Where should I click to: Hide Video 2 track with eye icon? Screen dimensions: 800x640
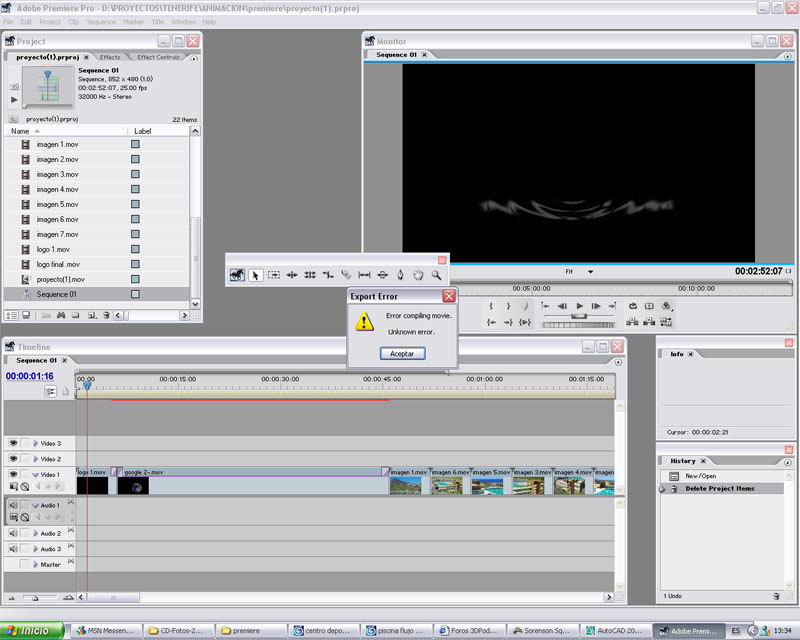[x=13, y=458]
